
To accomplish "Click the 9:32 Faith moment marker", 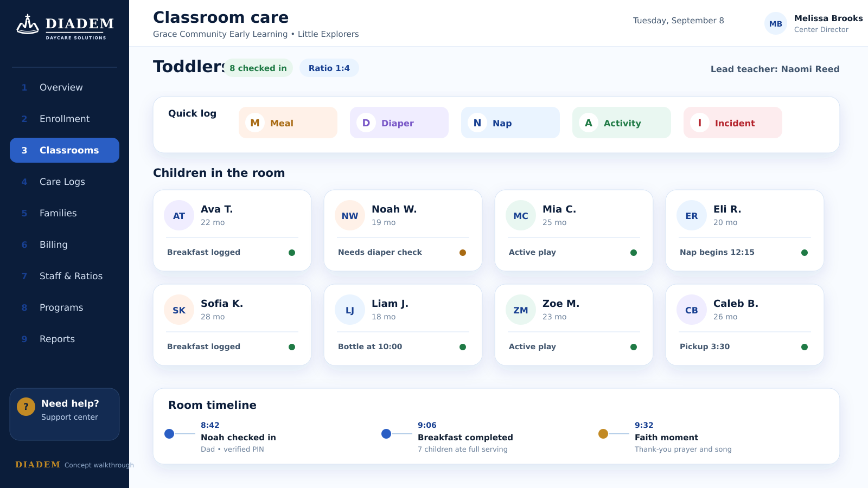I will pos(603,434).
